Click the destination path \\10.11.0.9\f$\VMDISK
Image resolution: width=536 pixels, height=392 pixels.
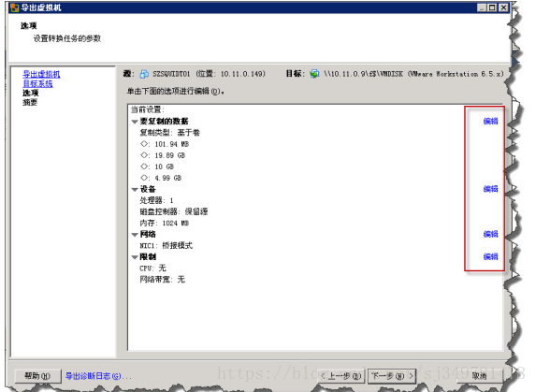click(363, 74)
